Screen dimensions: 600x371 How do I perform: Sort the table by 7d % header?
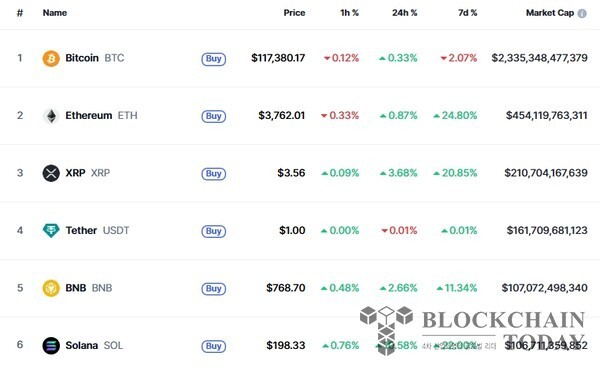tap(468, 13)
